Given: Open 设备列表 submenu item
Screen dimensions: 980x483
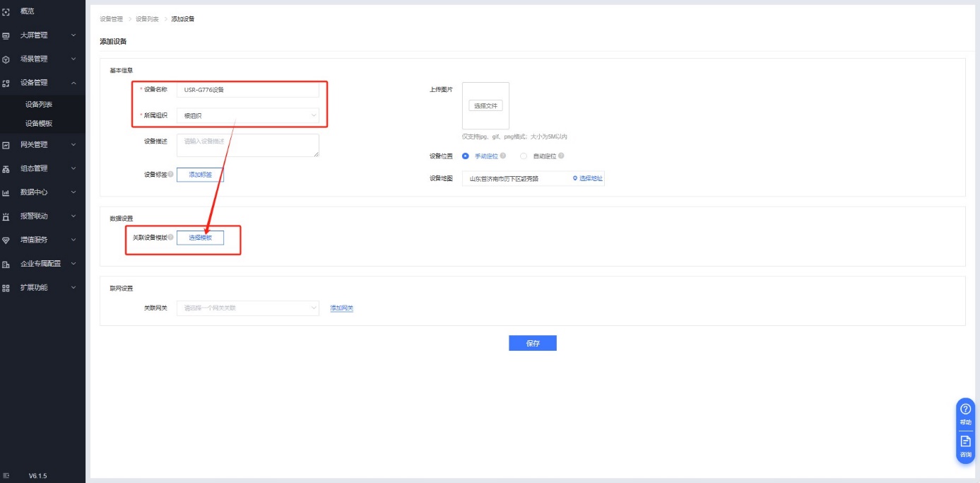Looking at the screenshot, I should coord(39,105).
